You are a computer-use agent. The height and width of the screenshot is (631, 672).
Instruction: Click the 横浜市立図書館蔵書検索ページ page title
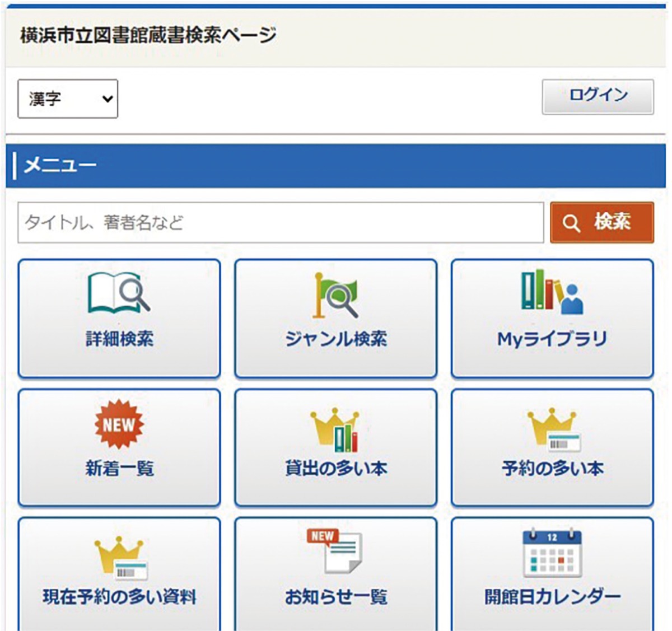pos(148,35)
